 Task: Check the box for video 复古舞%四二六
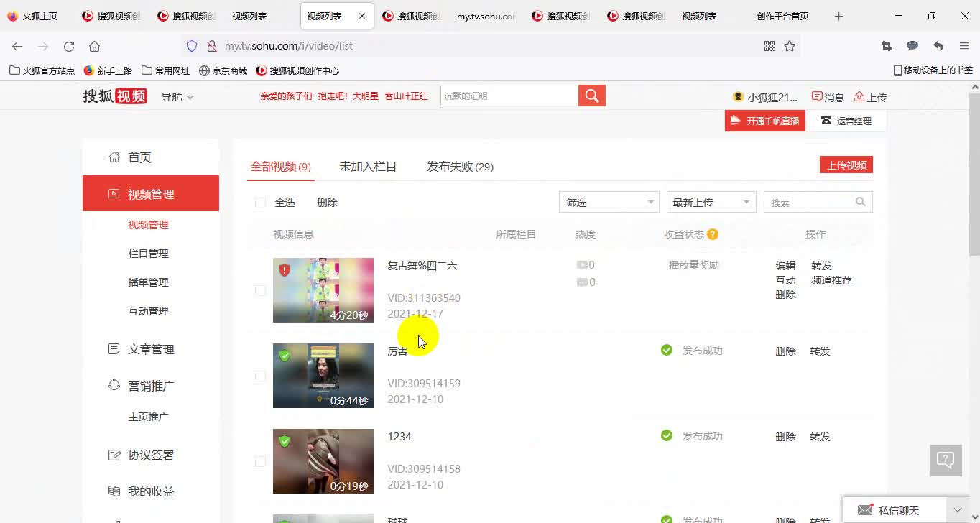[260, 290]
